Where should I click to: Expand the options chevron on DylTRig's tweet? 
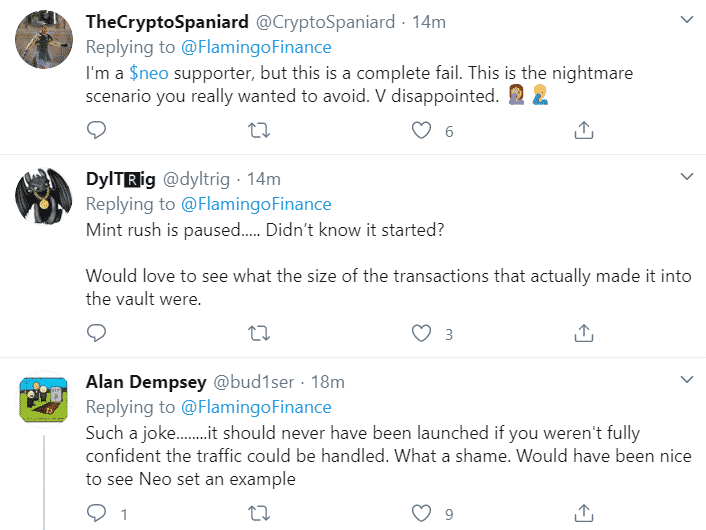point(687,177)
